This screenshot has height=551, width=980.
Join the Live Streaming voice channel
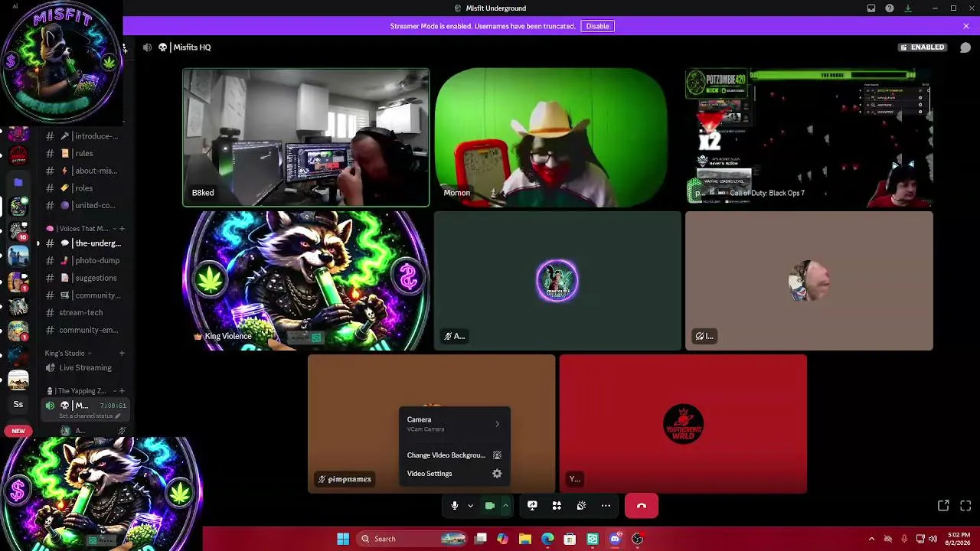pyautogui.click(x=84, y=368)
